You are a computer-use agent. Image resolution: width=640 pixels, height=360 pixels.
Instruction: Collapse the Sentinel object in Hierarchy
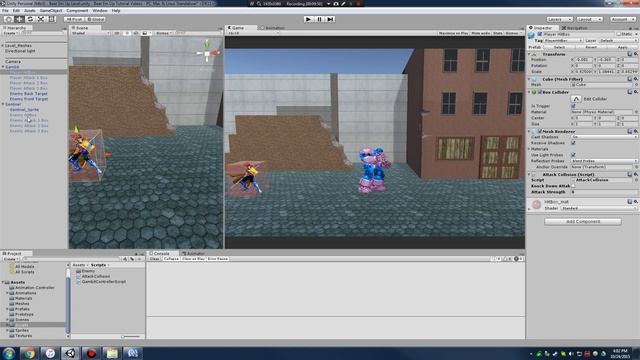click(x=3, y=104)
